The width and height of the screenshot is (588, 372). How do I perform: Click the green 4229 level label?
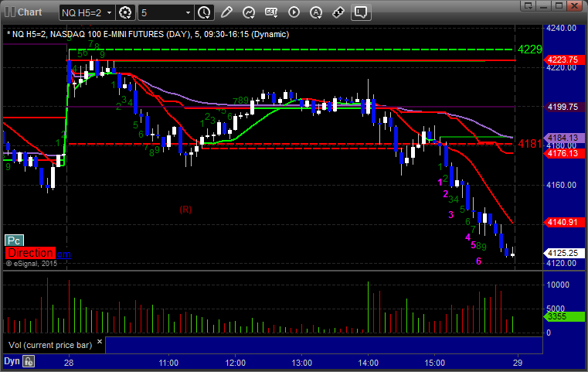[x=529, y=49]
